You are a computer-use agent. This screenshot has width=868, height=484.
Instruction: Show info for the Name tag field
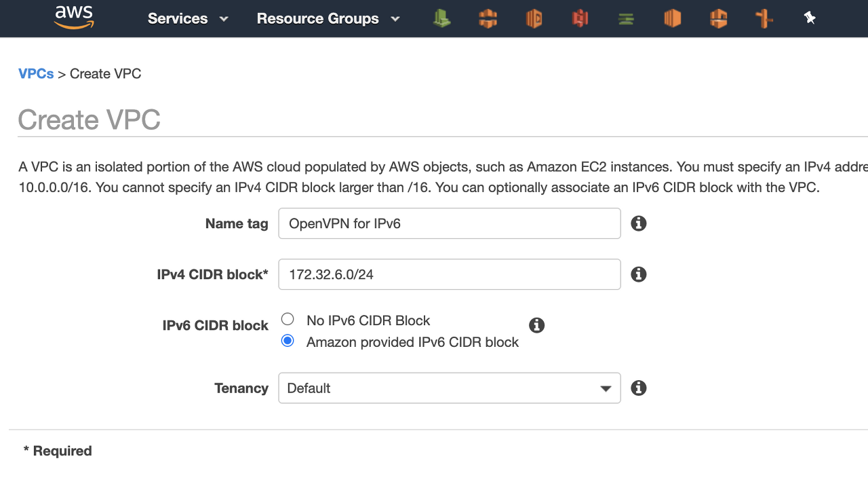(638, 223)
